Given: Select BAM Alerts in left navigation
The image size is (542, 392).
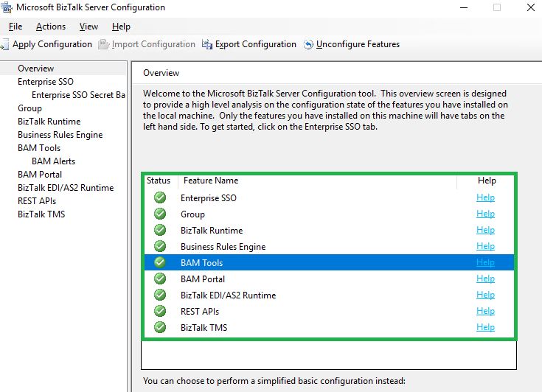Looking at the screenshot, I should tap(54, 161).
